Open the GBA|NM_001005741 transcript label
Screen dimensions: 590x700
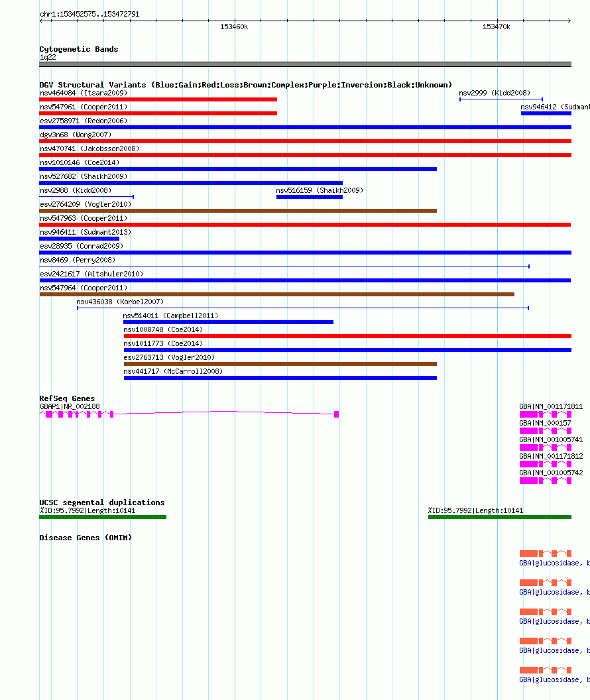click(551, 439)
